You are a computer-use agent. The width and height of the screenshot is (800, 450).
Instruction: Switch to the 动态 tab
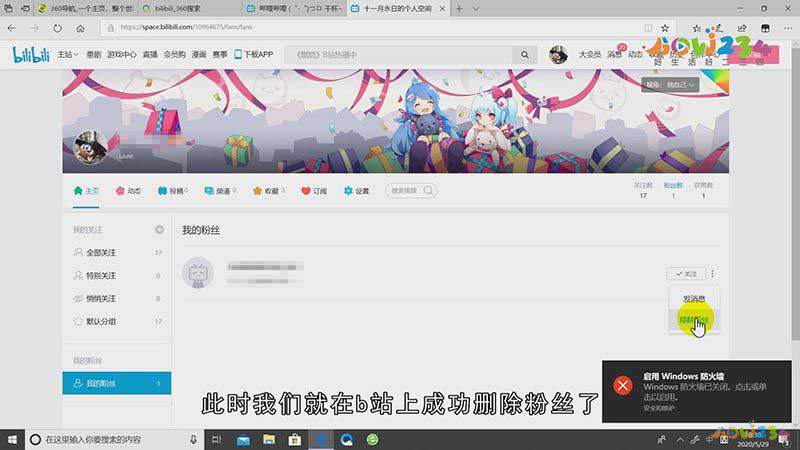129,191
